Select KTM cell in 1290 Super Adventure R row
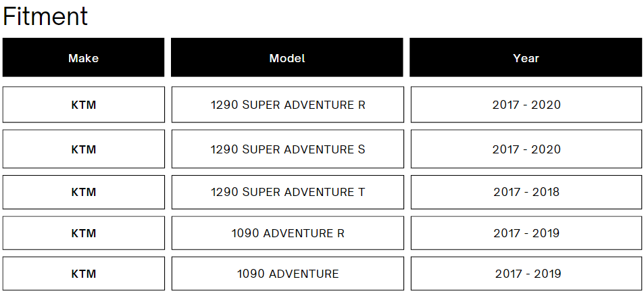644x294 pixels. pos(83,105)
